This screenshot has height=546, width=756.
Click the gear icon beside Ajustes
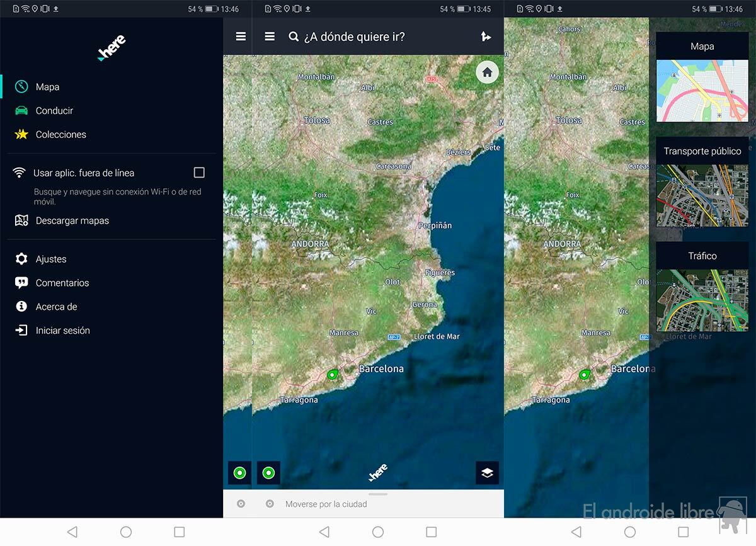(21, 259)
